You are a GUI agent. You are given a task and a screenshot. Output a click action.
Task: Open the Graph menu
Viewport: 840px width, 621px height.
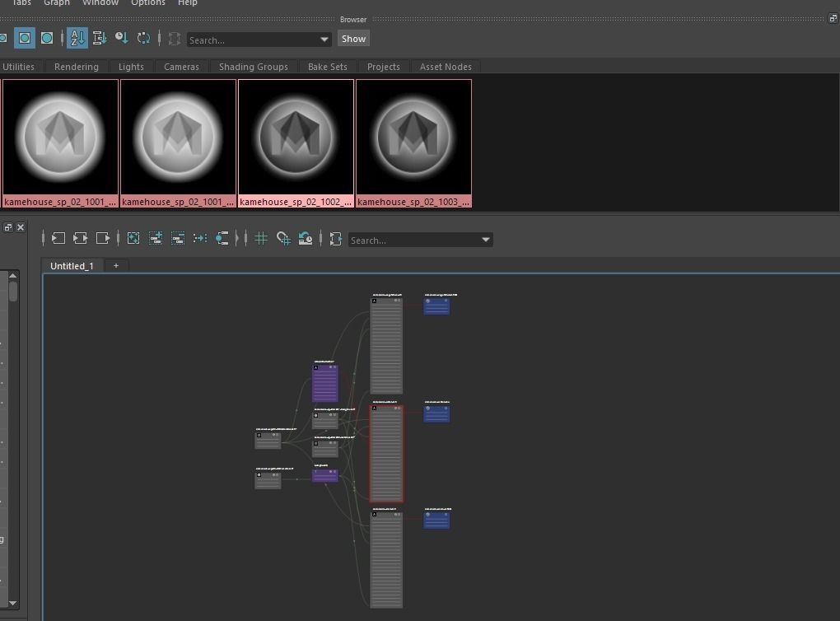pos(57,2)
